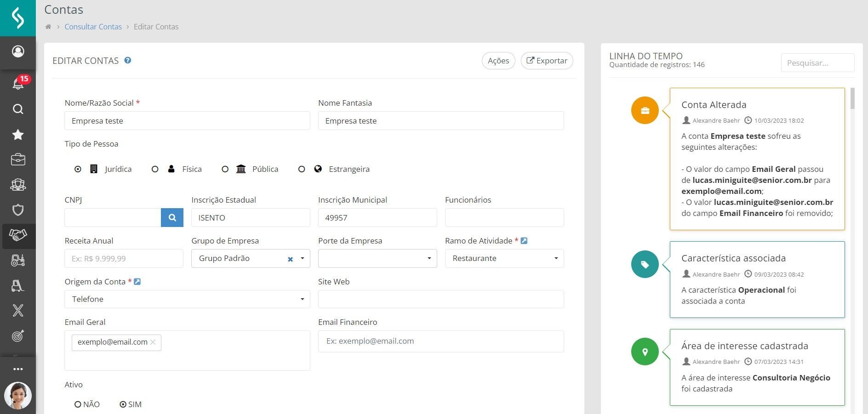868x414 pixels.
Task: Go to Consultar Contas breadcrumb link
Action: click(x=93, y=27)
